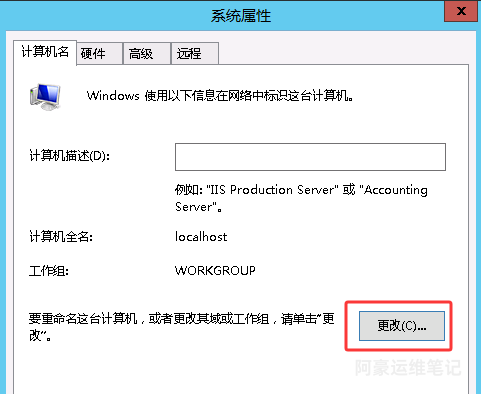Click the 系统属性 title text

pyautogui.click(x=241, y=16)
